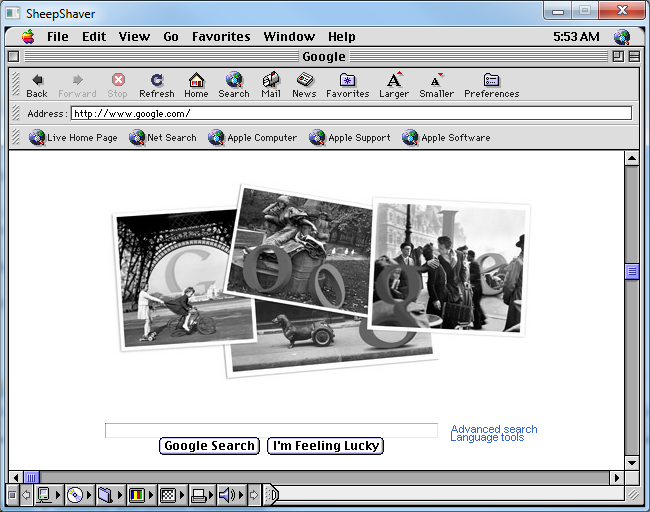This screenshot has width=650, height=512.
Task: Open the File menu
Action: coord(58,37)
